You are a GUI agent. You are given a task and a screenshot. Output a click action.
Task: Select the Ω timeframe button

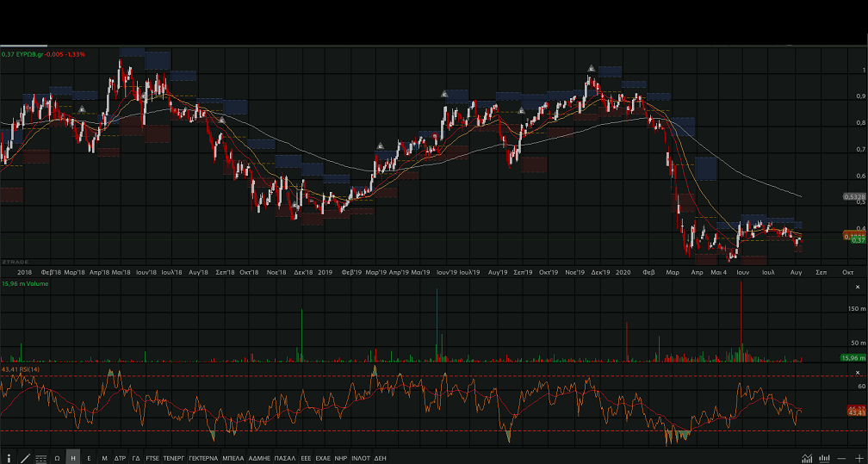(57, 458)
